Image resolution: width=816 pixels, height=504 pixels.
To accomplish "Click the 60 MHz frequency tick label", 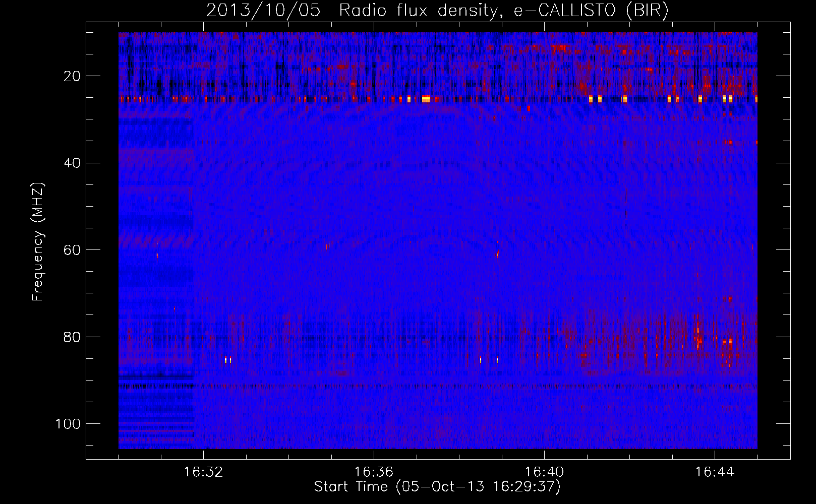I will [72, 250].
